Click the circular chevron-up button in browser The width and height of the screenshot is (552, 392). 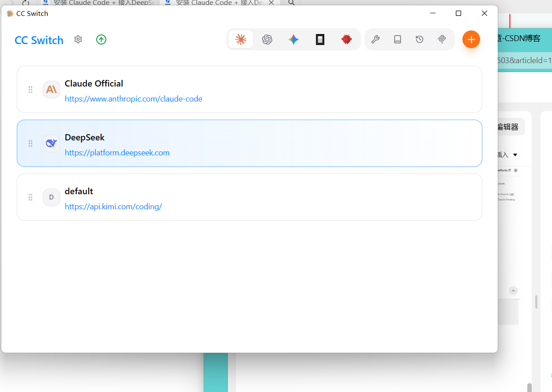coord(513,290)
